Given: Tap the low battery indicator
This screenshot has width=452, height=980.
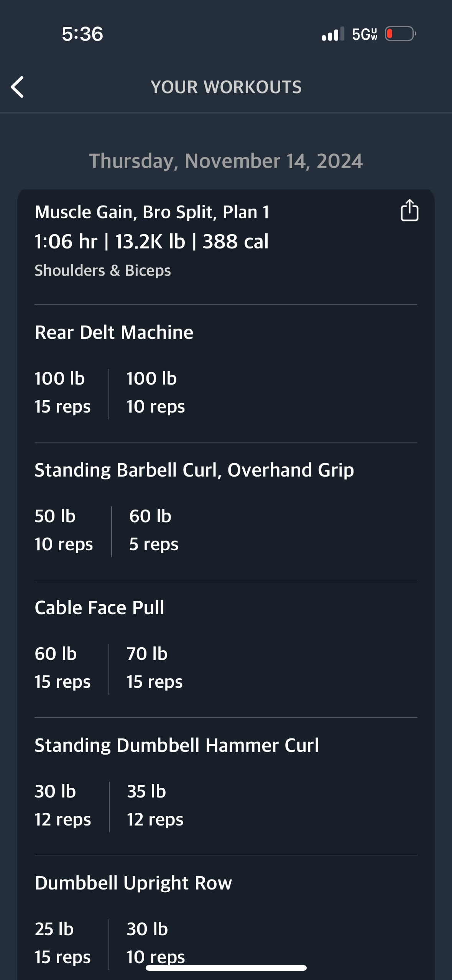Looking at the screenshot, I should [x=401, y=34].
